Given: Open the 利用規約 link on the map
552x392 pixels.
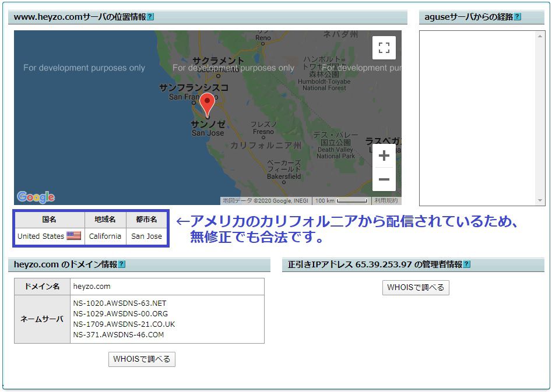Looking at the screenshot, I should [386, 200].
